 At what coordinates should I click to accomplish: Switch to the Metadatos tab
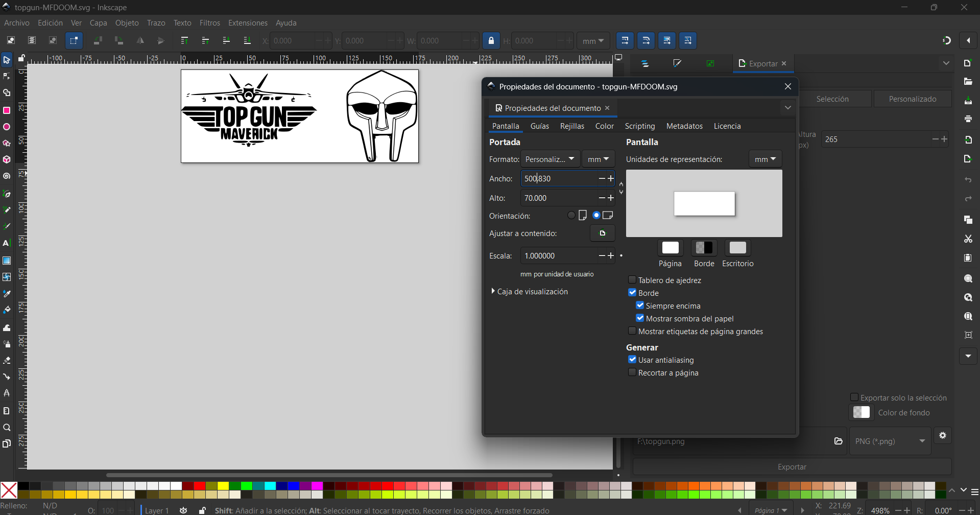pyautogui.click(x=684, y=126)
